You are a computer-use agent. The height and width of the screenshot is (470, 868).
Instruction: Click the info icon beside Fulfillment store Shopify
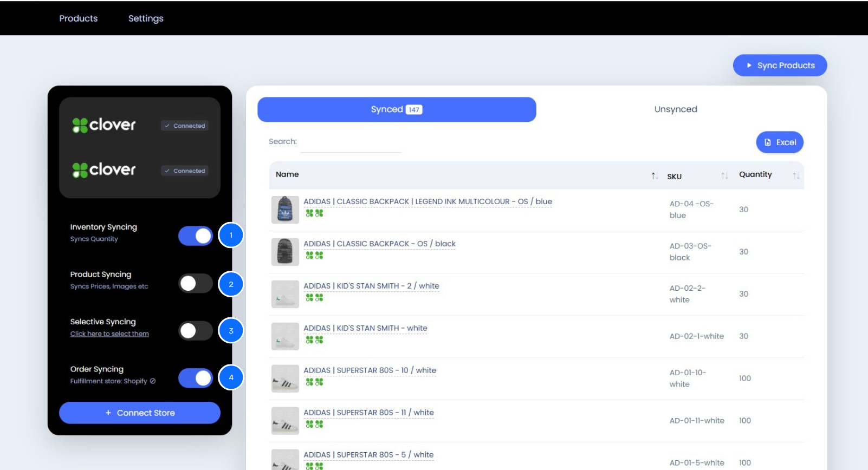(153, 381)
